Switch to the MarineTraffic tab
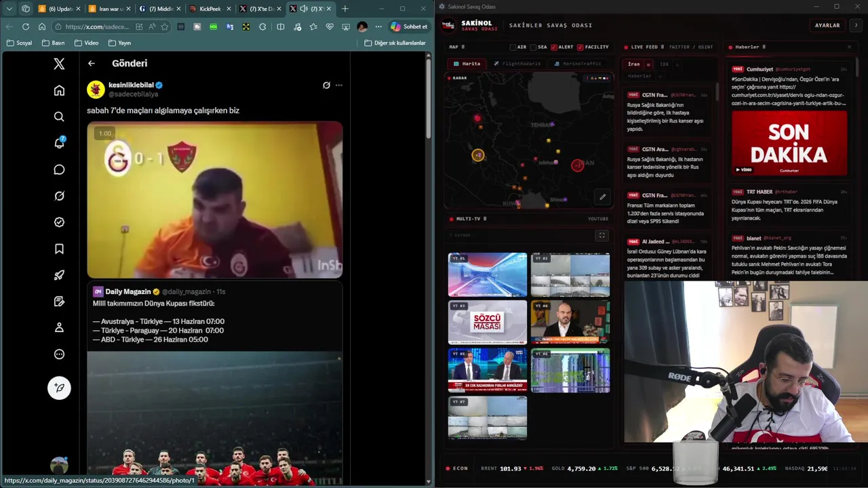 pyautogui.click(x=578, y=64)
